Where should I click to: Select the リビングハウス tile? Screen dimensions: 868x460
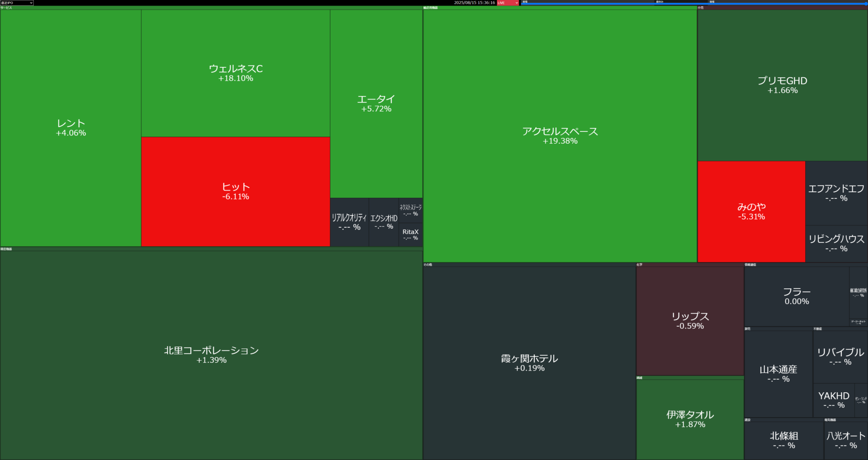tap(836, 244)
